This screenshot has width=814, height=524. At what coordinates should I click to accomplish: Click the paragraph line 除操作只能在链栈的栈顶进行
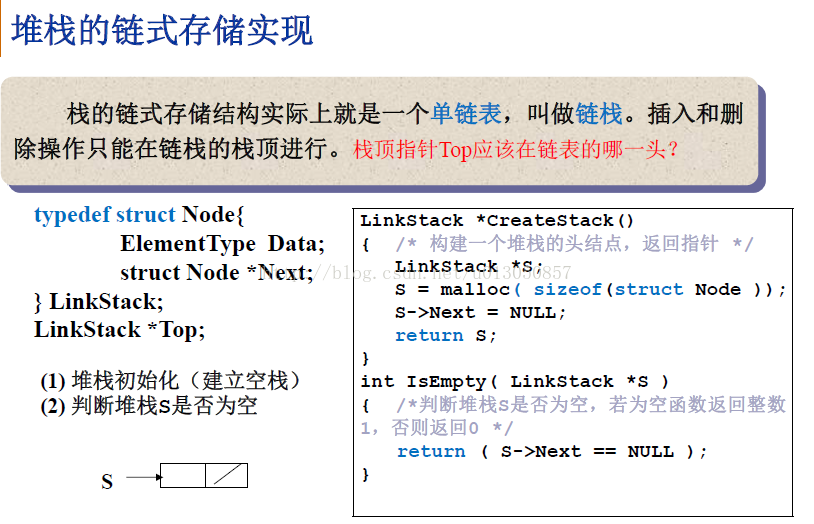[x=177, y=149]
